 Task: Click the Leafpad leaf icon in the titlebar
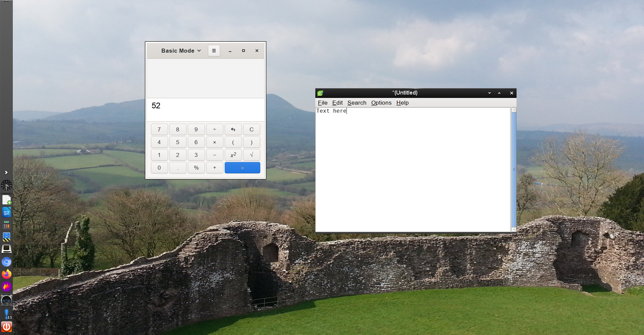(x=320, y=93)
